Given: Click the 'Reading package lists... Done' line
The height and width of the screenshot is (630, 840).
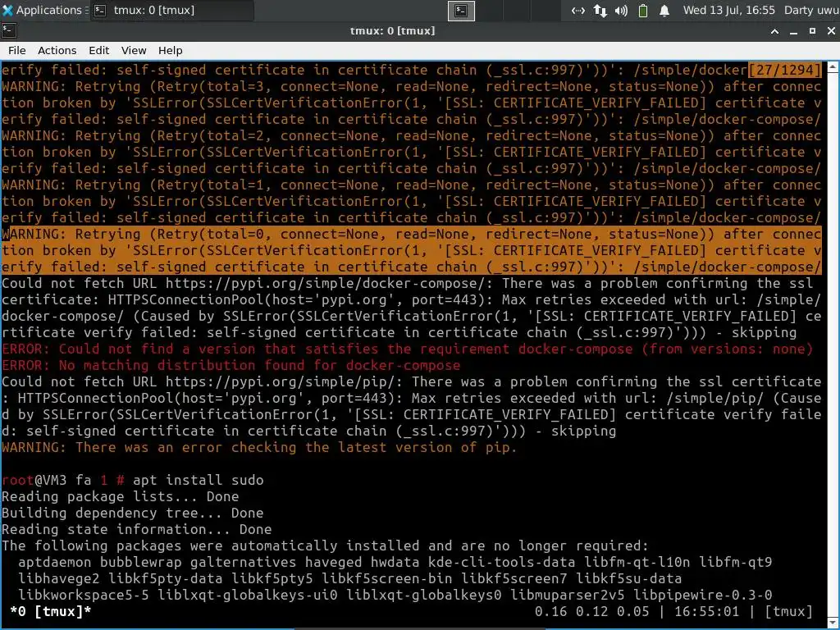Looking at the screenshot, I should click(120, 496).
